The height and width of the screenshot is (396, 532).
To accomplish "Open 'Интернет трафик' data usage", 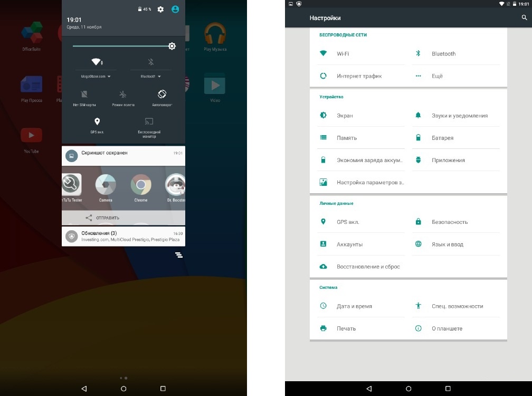I will click(x=361, y=76).
